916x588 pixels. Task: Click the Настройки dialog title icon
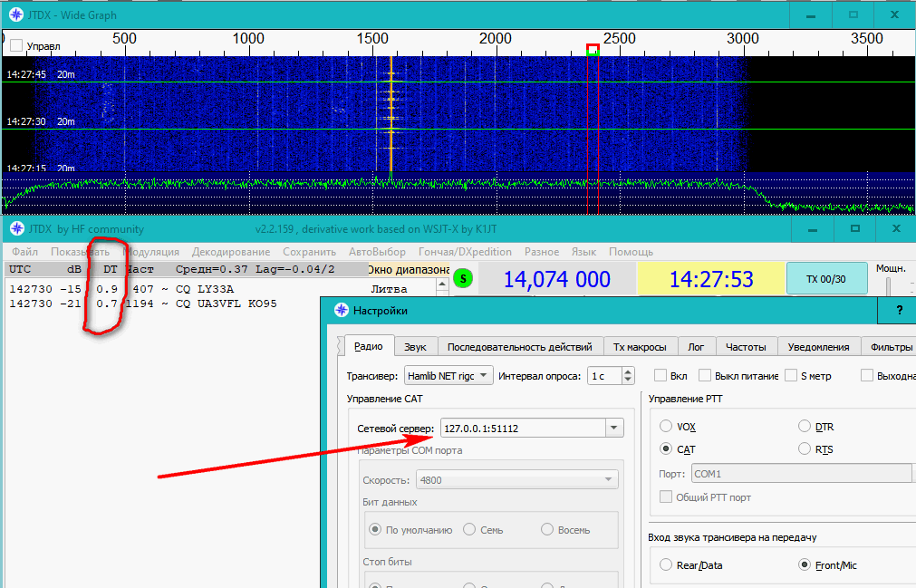(342, 311)
